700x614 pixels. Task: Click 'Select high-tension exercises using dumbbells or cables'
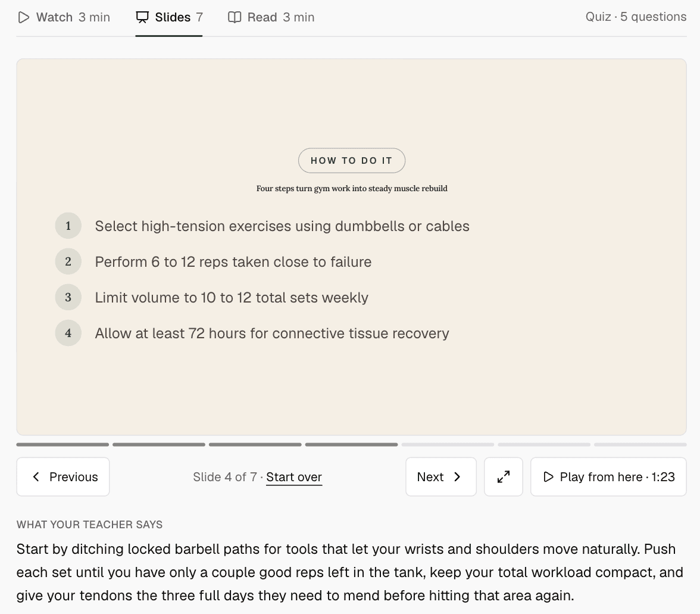click(x=282, y=226)
